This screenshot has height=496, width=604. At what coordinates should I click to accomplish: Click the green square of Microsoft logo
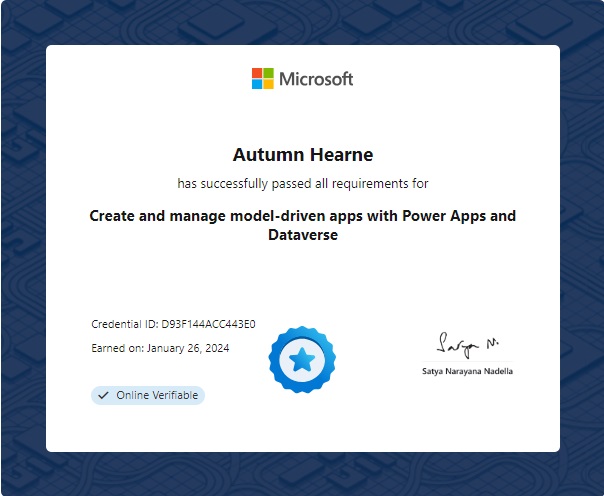pyautogui.click(x=269, y=73)
